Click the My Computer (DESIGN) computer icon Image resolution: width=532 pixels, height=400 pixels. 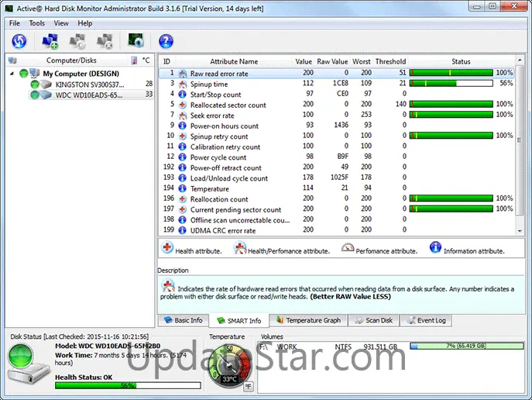point(35,73)
